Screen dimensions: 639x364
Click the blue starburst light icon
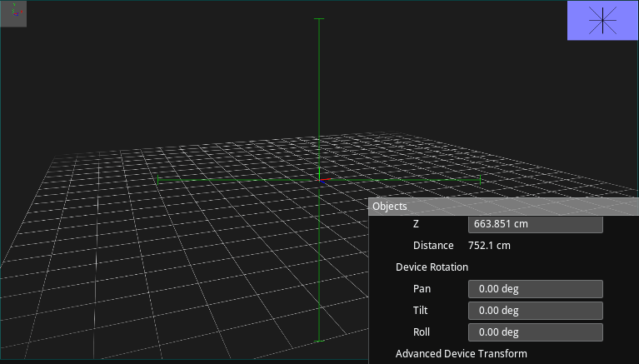602,20
